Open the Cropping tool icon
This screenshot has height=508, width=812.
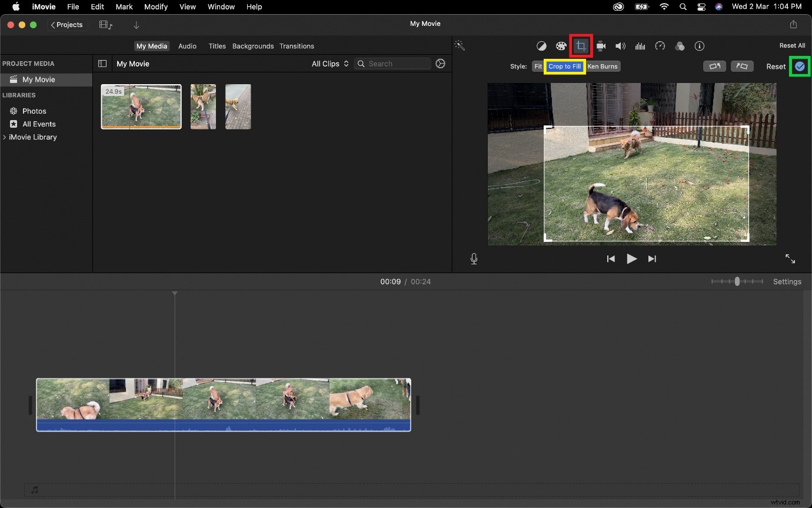[581, 46]
